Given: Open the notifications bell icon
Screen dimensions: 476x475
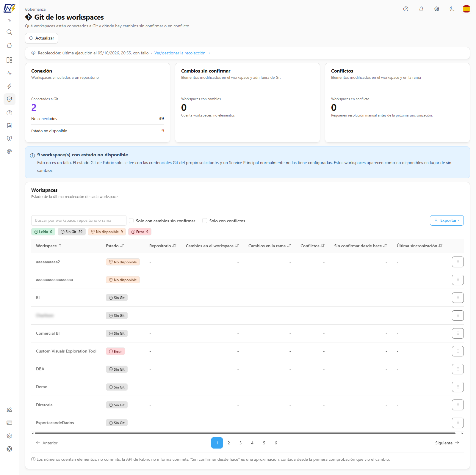Looking at the screenshot, I should point(421,9).
